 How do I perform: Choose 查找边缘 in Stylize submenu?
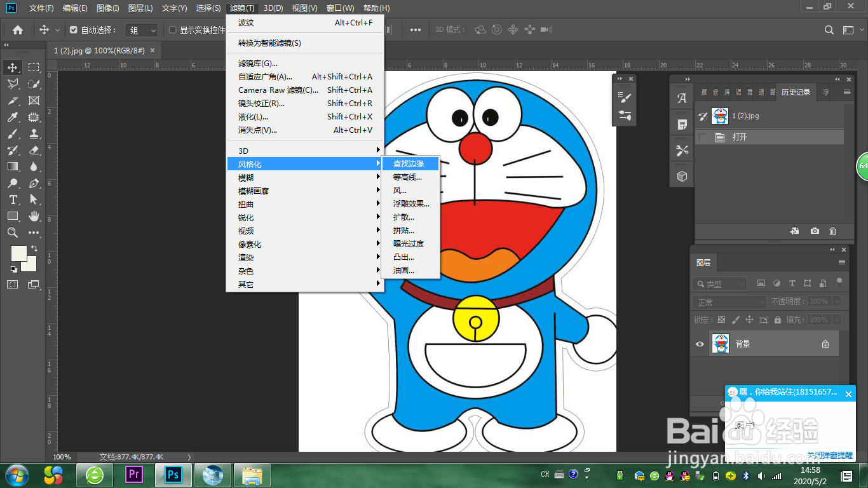(x=411, y=163)
